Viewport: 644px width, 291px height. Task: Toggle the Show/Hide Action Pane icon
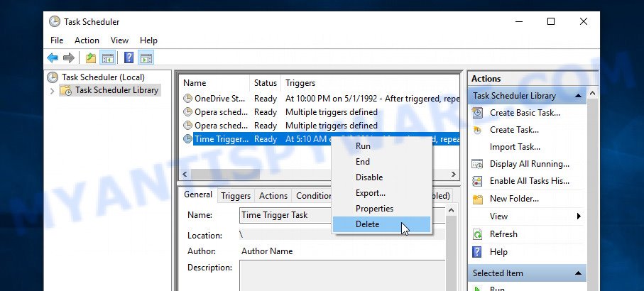point(146,58)
